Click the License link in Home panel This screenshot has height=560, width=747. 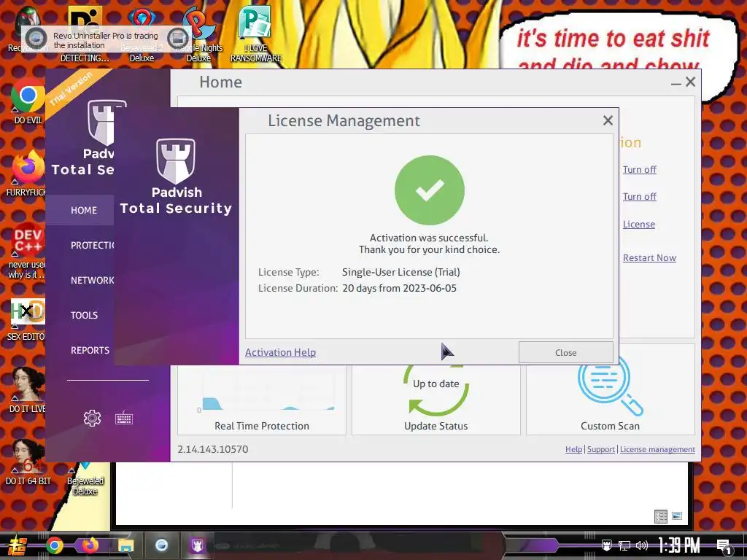point(639,225)
